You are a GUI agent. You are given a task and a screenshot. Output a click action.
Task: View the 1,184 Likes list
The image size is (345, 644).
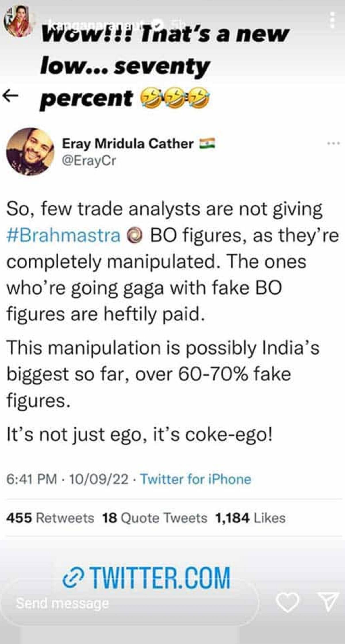click(x=250, y=518)
